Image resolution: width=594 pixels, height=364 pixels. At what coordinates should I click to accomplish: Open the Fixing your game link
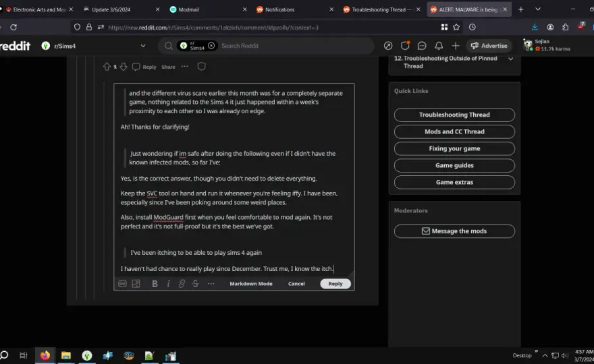pyautogui.click(x=454, y=148)
